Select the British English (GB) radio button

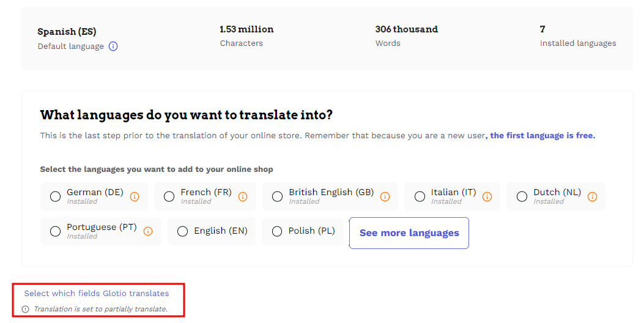tap(278, 197)
